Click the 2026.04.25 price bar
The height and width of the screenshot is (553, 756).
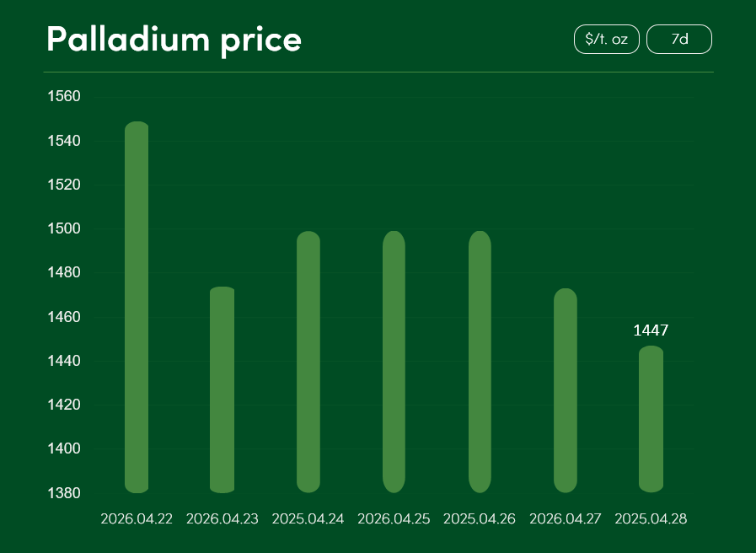(394, 362)
